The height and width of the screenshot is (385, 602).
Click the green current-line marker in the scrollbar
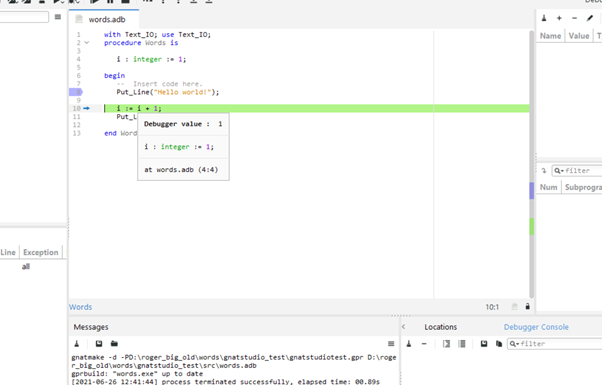(x=531, y=226)
